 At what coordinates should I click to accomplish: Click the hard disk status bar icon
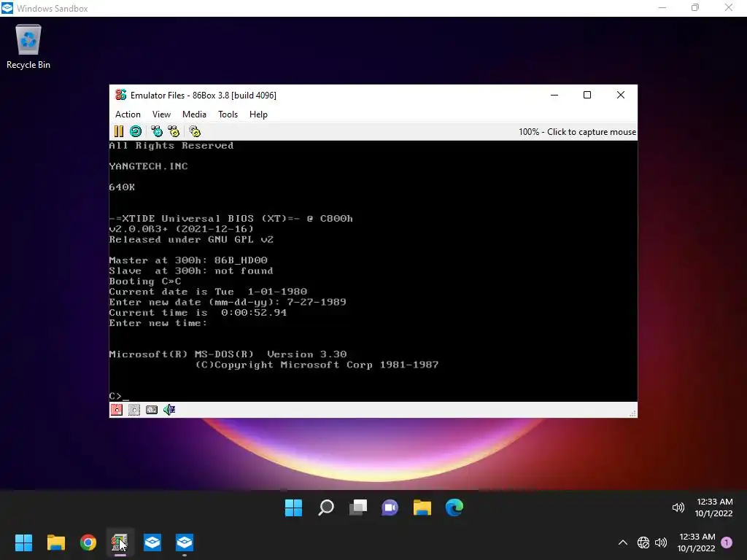click(x=152, y=410)
